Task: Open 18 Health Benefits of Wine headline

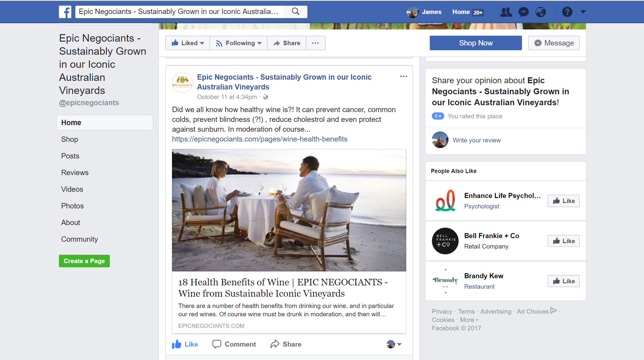Action: pos(283,288)
